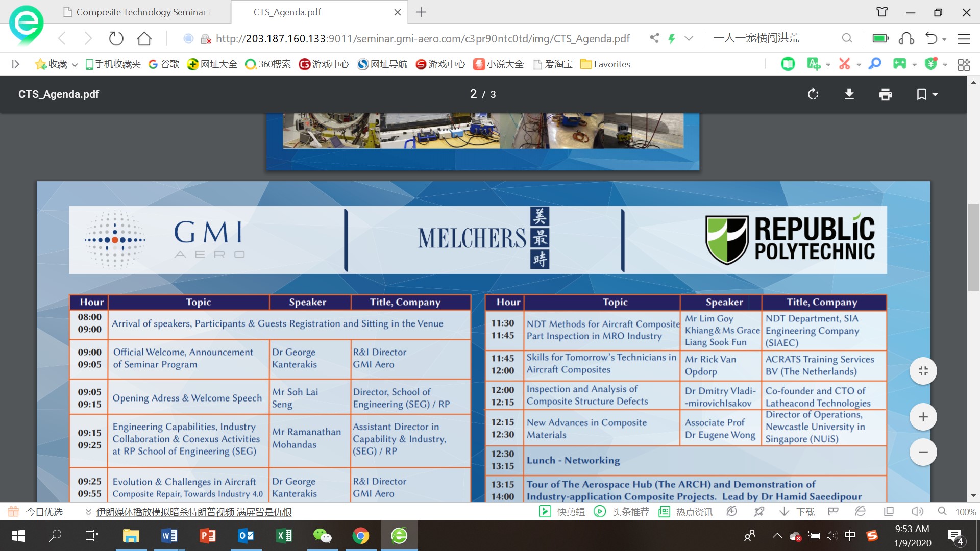
Task: Open 手机收藏夹 bookmark folder
Action: click(113, 64)
